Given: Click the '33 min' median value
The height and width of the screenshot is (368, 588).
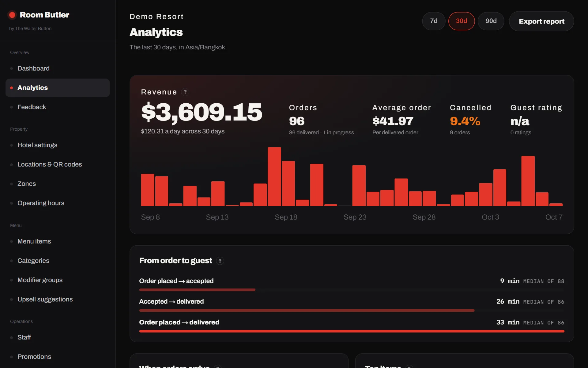Looking at the screenshot, I should [508, 322].
